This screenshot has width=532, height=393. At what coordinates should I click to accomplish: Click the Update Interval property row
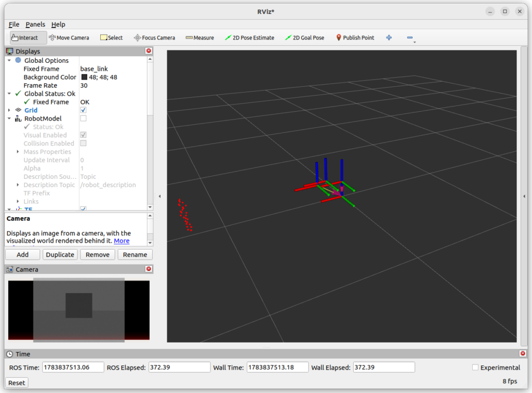tap(76, 160)
